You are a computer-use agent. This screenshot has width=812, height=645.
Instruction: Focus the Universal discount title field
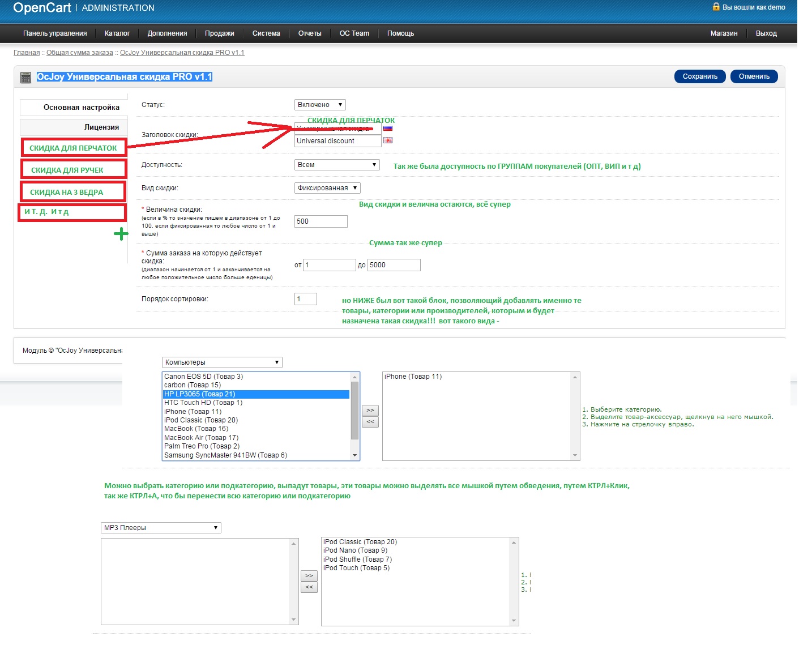click(338, 141)
